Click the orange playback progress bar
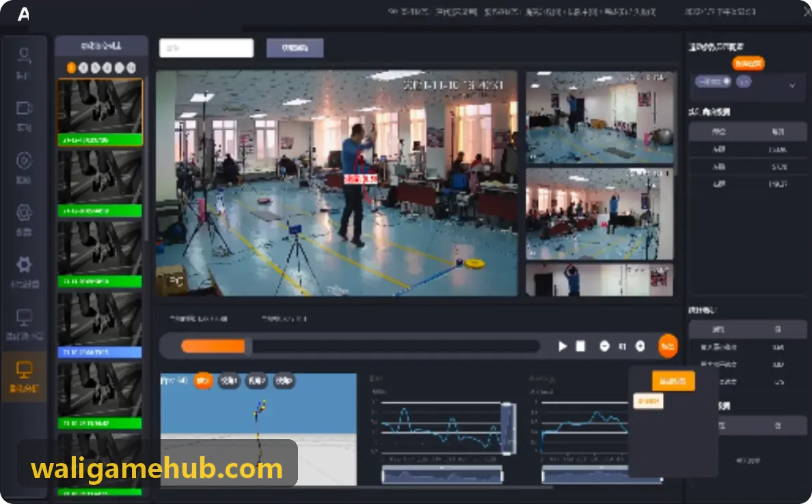This screenshot has width=812, height=504. pyautogui.click(x=213, y=346)
